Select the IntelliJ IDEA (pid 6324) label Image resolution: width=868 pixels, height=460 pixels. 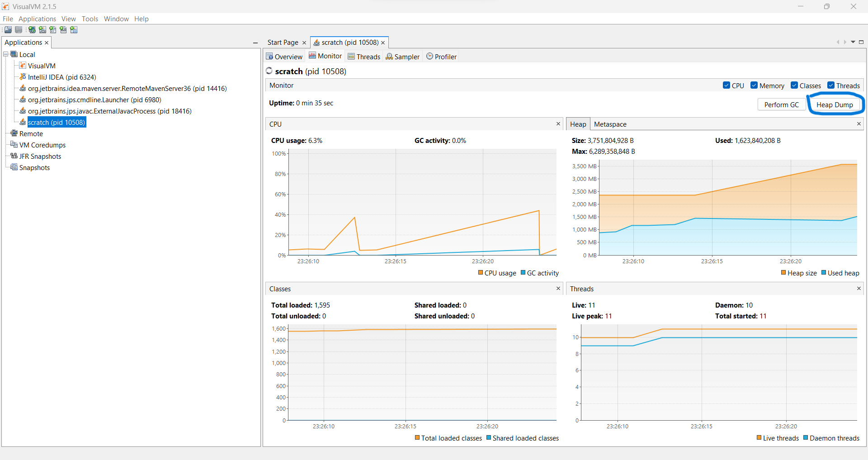[x=62, y=77]
